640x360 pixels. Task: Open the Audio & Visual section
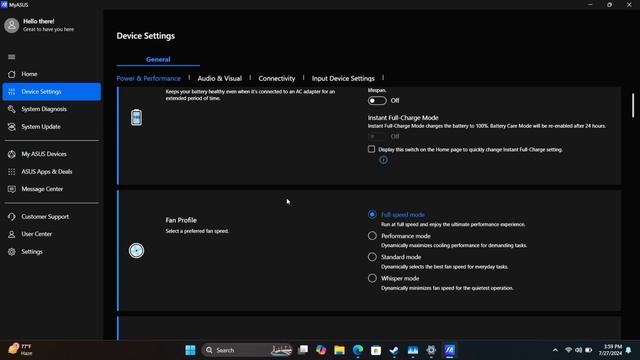point(220,78)
